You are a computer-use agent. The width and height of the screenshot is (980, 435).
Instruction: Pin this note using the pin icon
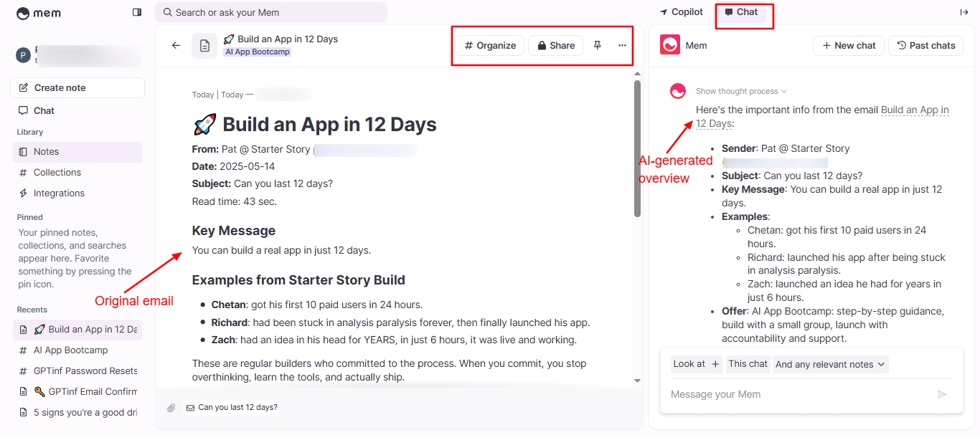[598, 45]
